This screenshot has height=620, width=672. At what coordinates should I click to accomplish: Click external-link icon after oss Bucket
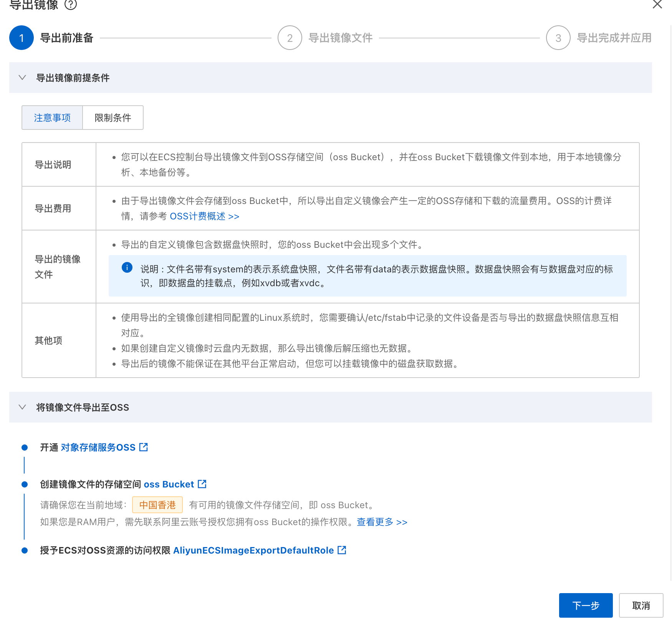pyautogui.click(x=202, y=484)
